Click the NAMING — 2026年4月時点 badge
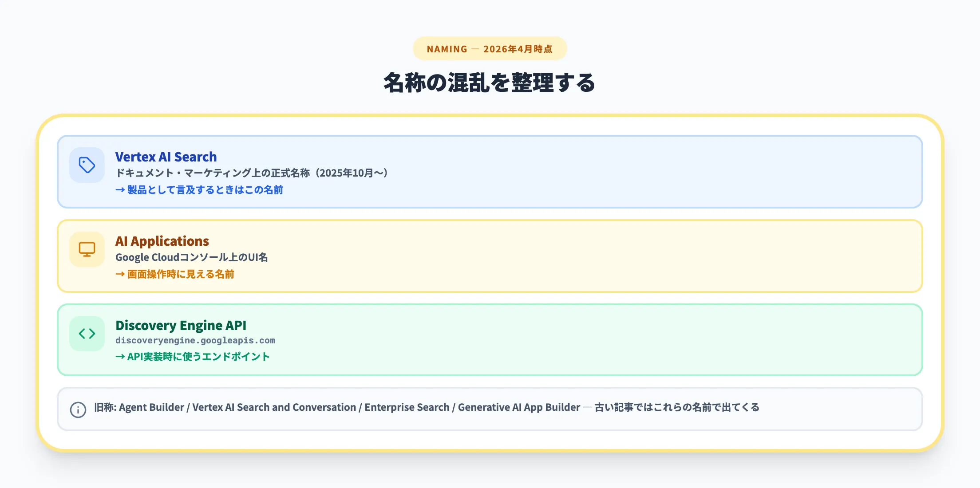This screenshot has width=980, height=488. click(490, 49)
